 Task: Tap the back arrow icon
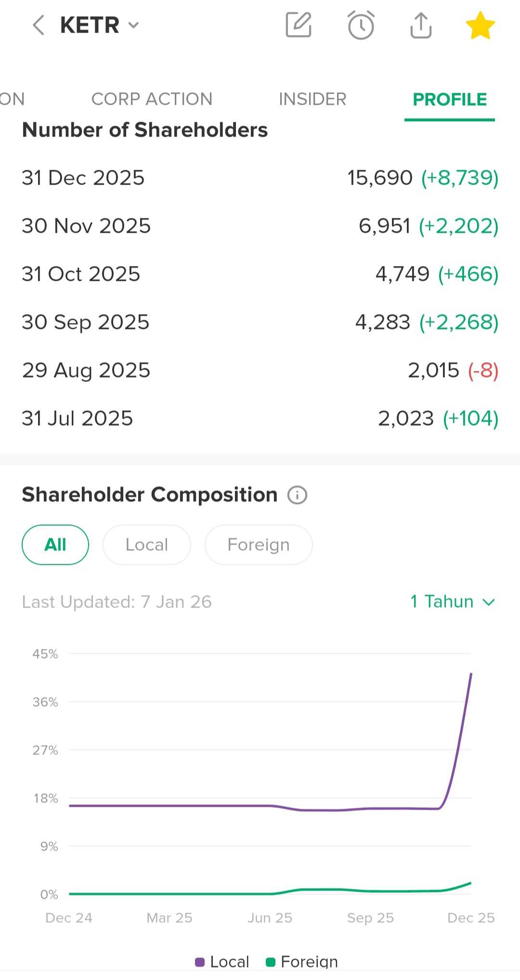click(x=39, y=25)
